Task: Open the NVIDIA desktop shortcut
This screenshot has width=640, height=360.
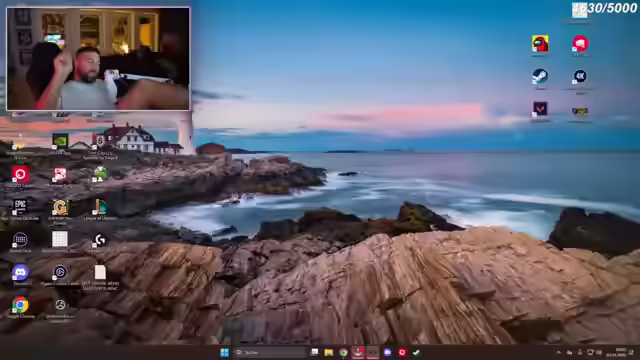Action: click(x=60, y=141)
